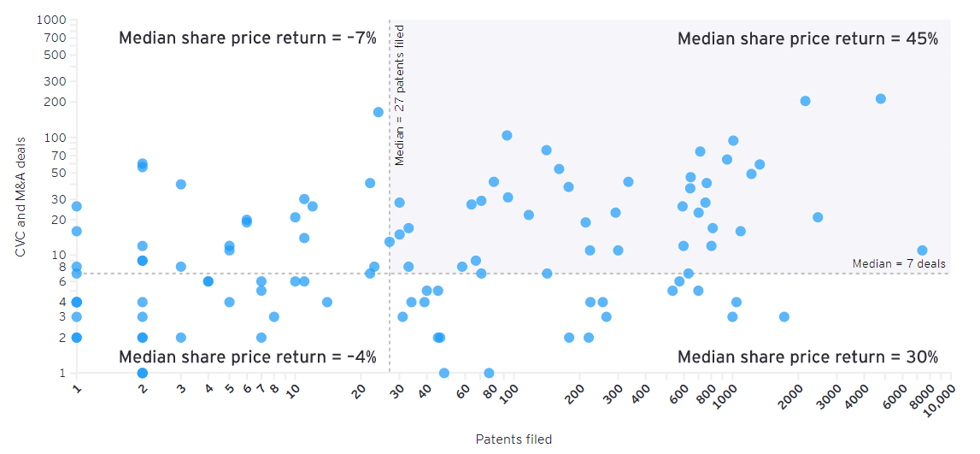Select the dot at 1 deal near 80 patents

click(x=489, y=373)
